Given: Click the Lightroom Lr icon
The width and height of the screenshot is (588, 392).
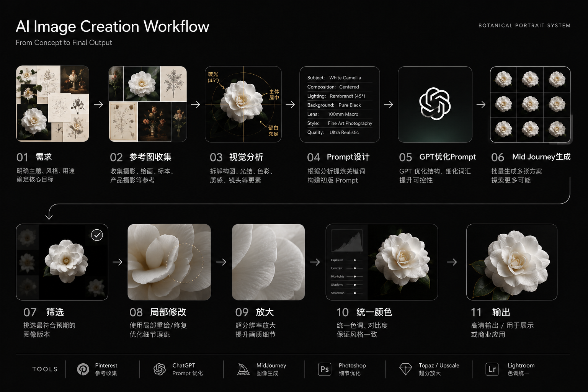Looking at the screenshot, I should tap(492, 369).
